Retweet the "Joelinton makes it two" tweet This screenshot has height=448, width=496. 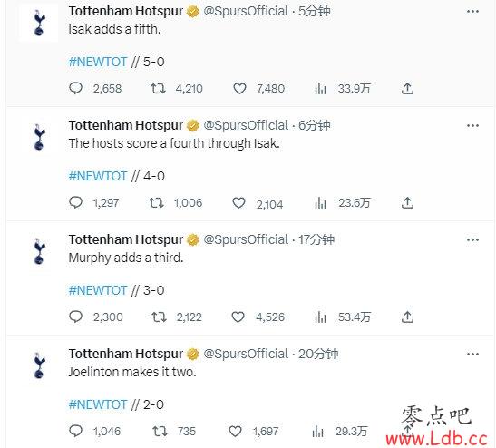(x=160, y=432)
